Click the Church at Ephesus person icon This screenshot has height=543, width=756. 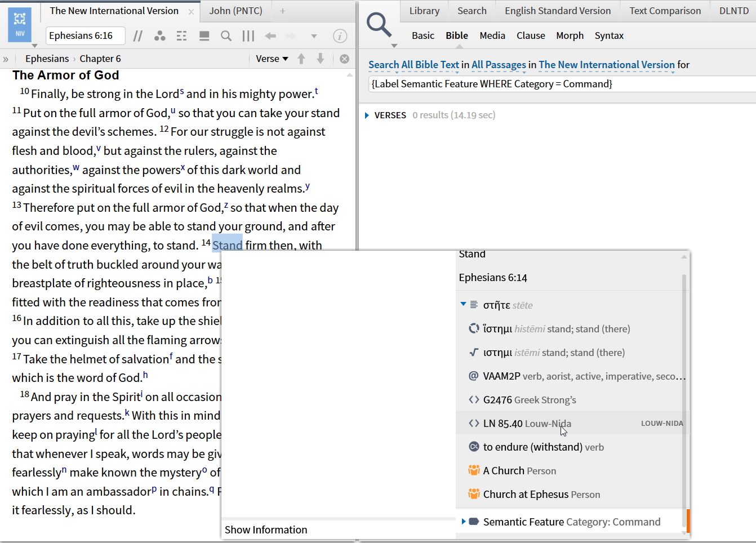pos(474,494)
